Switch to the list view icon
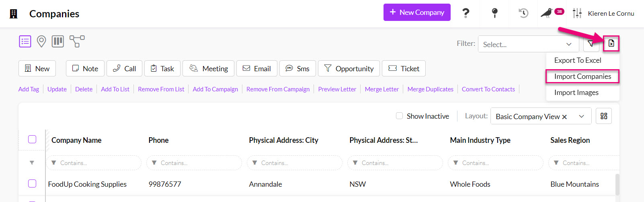The height and width of the screenshot is (202, 644). pos(25,41)
